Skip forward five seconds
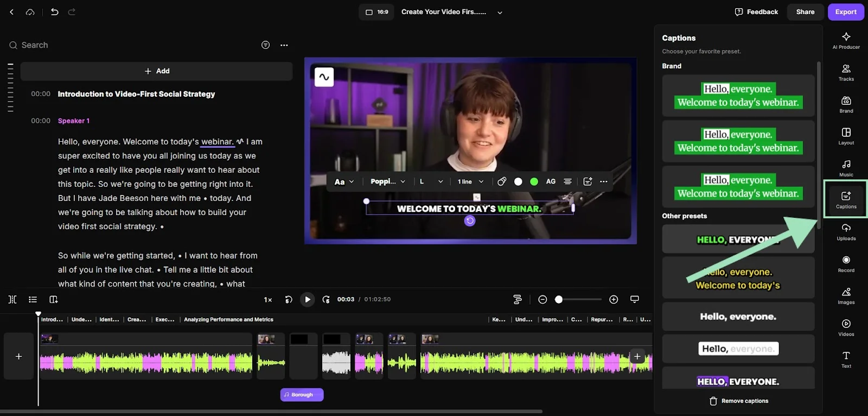The width and height of the screenshot is (868, 416). (325, 299)
